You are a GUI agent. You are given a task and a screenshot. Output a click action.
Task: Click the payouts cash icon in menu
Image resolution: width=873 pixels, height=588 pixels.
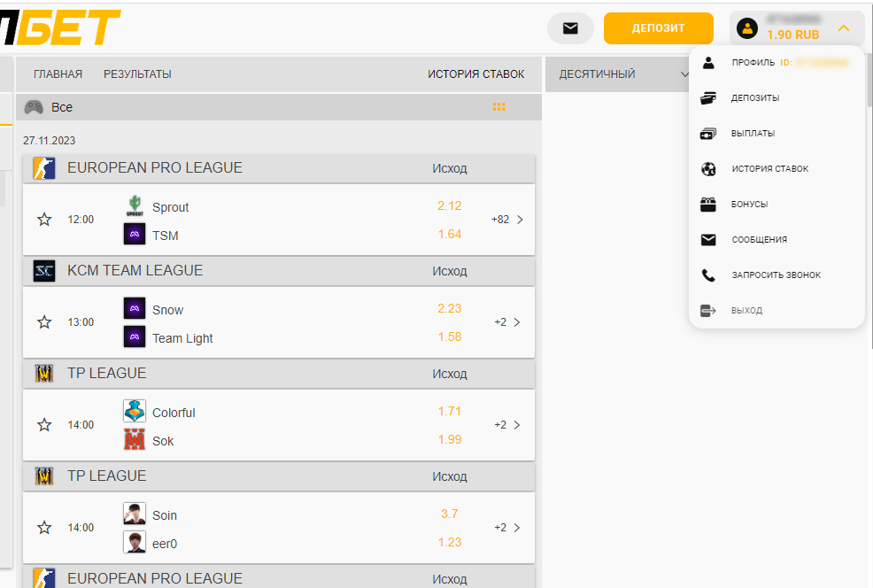(708, 134)
